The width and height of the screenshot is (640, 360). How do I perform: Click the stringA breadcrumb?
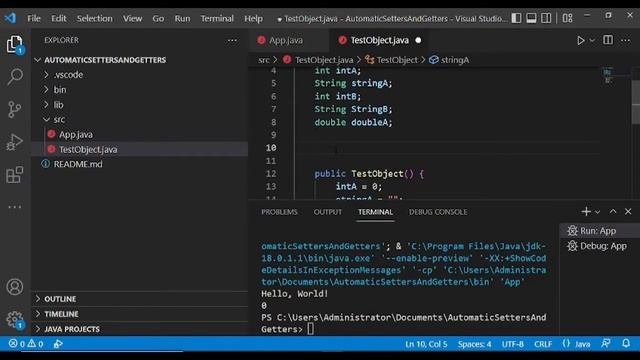click(449, 60)
